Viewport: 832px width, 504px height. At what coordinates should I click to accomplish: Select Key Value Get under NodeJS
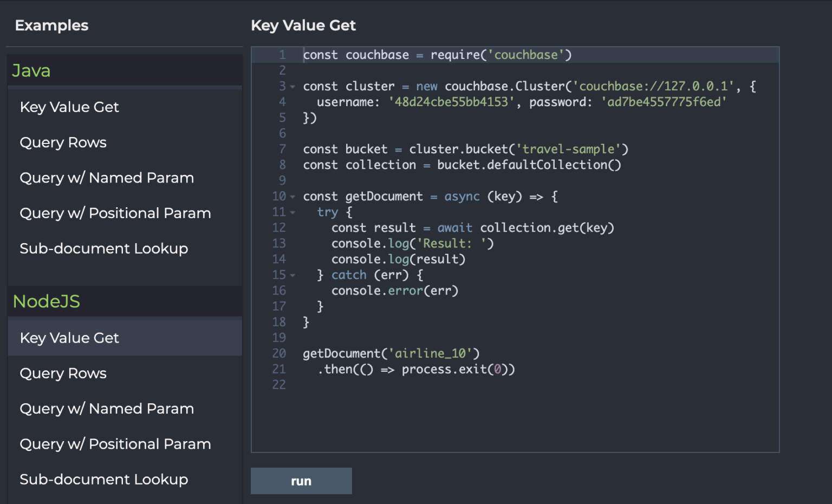click(69, 337)
